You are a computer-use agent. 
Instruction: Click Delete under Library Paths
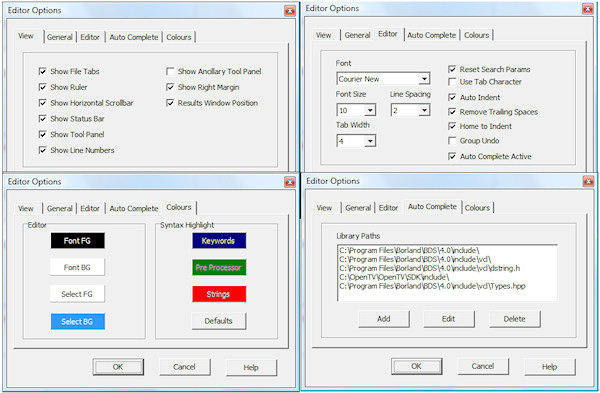(x=515, y=319)
